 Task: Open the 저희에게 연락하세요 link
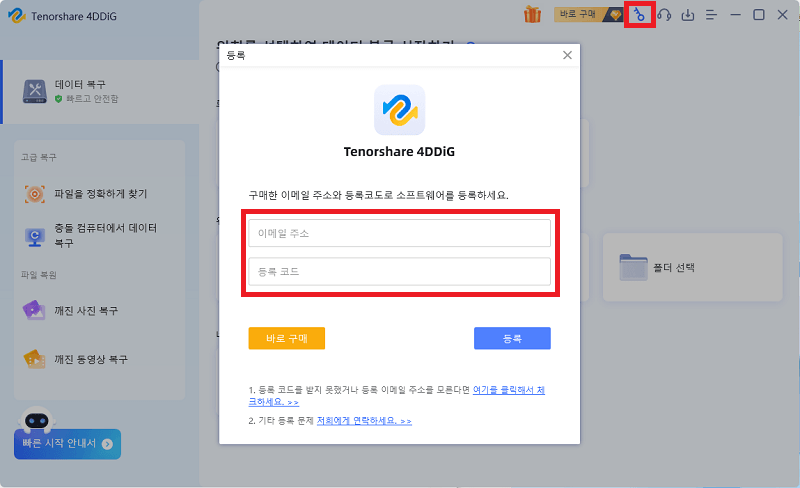pyautogui.click(x=364, y=421)
